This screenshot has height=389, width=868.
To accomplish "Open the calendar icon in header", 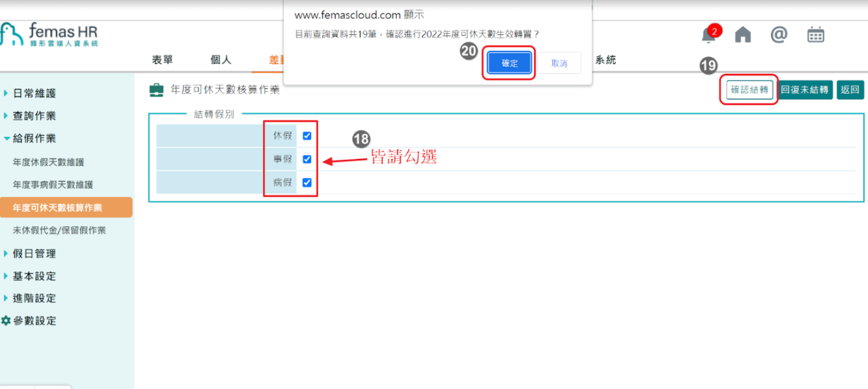I will coord(815,35).
